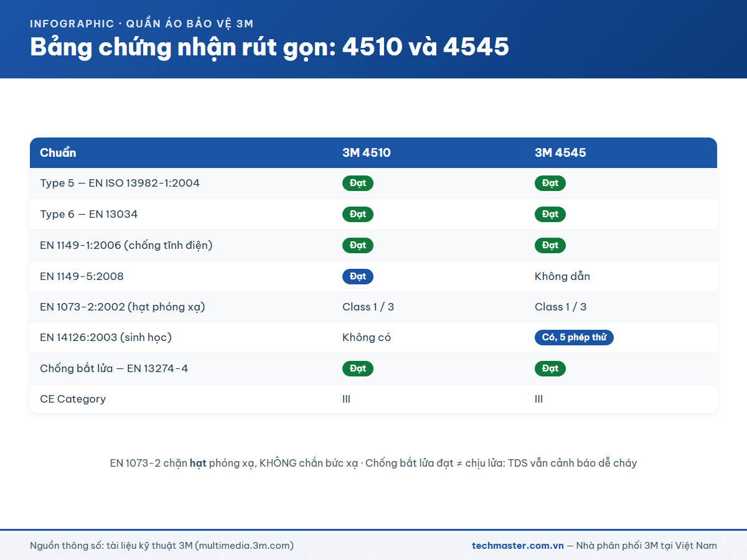Click the Đạt badge for Type 5 under 3M 4510
Viewport: 747px width, 560px height.
click(x=358, y=183)
